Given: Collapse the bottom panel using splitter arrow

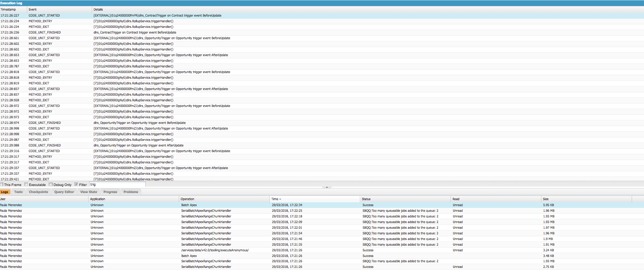Looking at the screenshot, I should pos(327,187).
